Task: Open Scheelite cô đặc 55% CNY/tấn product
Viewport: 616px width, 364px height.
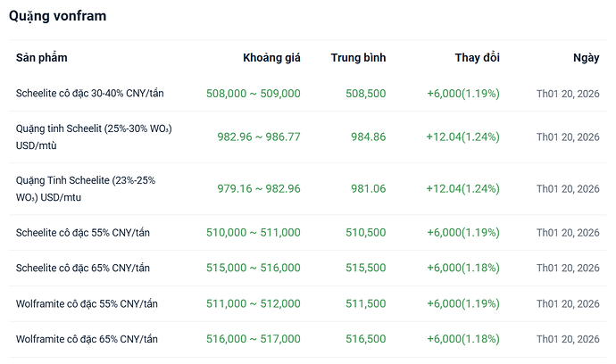Action: pos(83,233)
